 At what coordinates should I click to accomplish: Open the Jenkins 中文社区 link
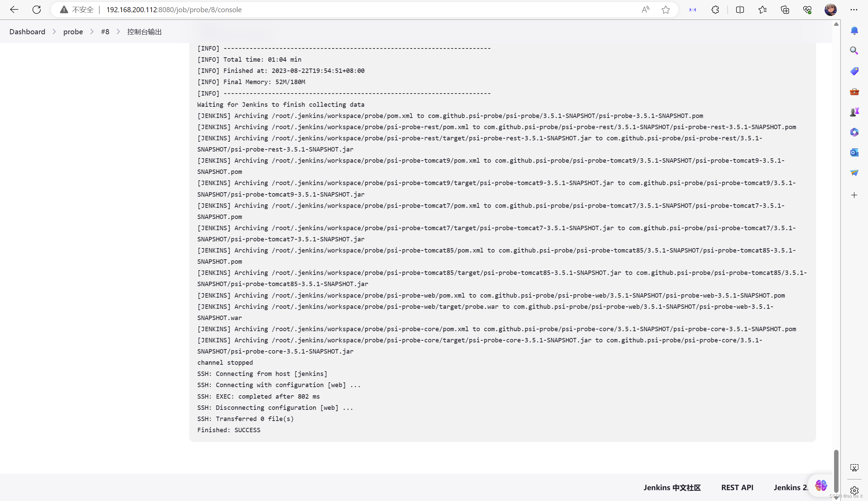click(x=672, y=487)
